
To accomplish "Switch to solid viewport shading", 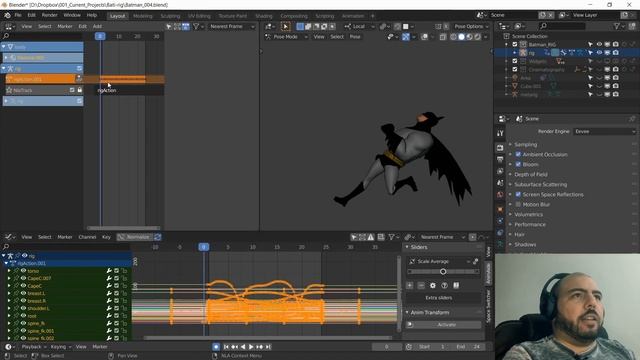I will 461,37.
